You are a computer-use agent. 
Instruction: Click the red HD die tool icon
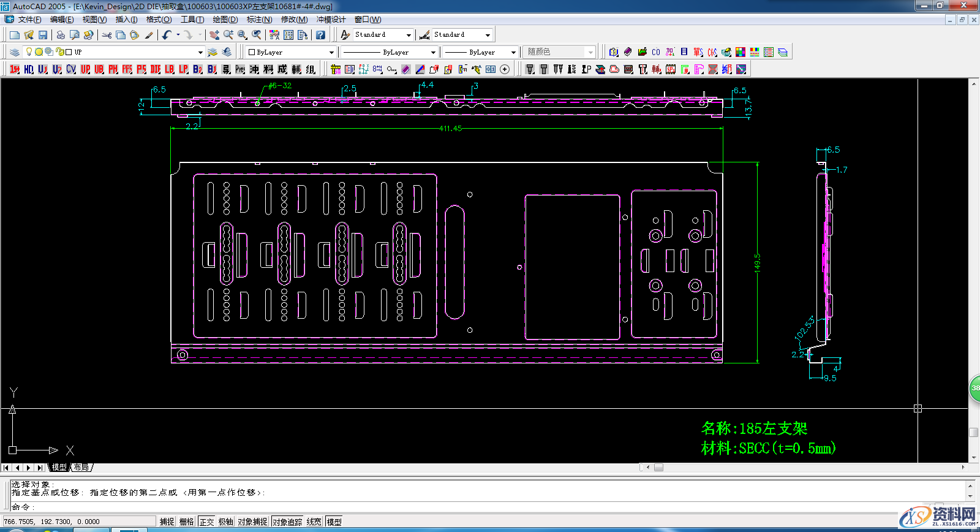[29, 69]
